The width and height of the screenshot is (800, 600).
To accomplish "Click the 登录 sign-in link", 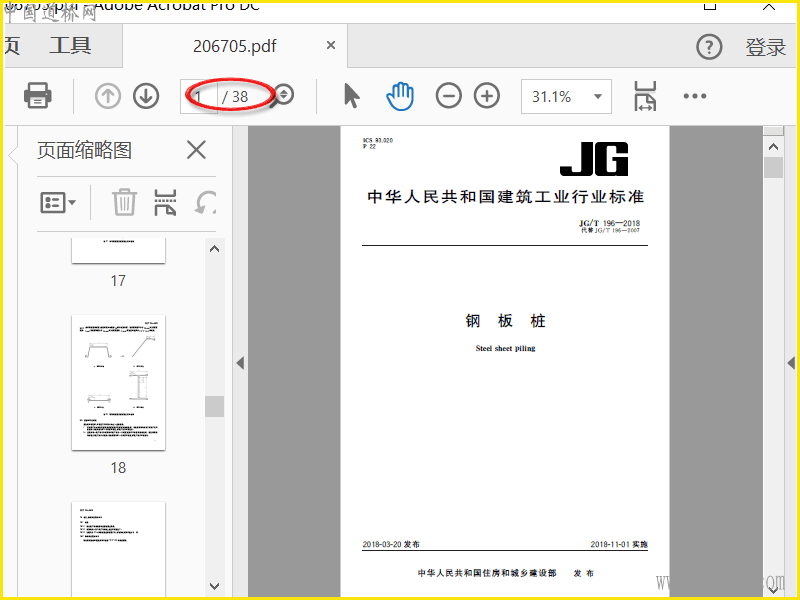I will [x=765, y=47].
